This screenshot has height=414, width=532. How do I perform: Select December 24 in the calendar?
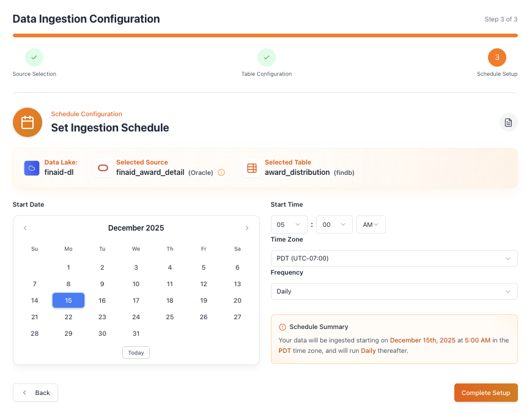(x=136, y=317)
